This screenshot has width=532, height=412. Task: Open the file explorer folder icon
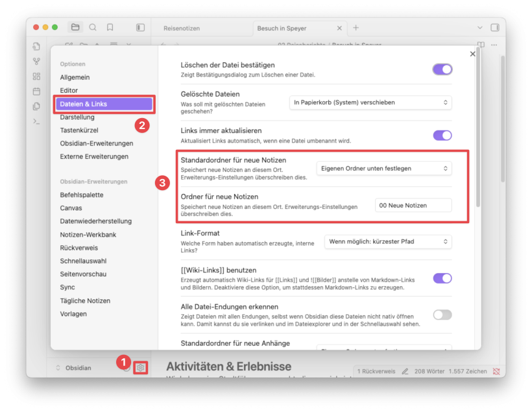75,27
